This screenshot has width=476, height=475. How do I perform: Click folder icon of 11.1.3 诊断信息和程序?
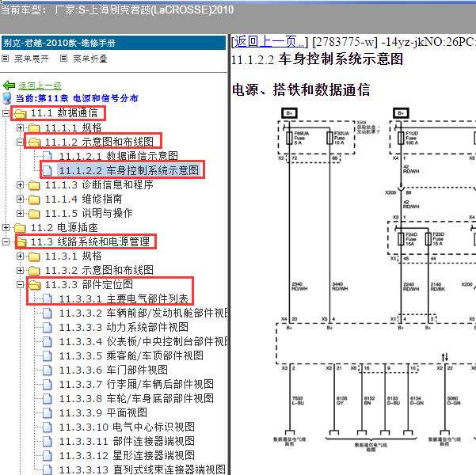pyautogui.click(x=34, y=185)
